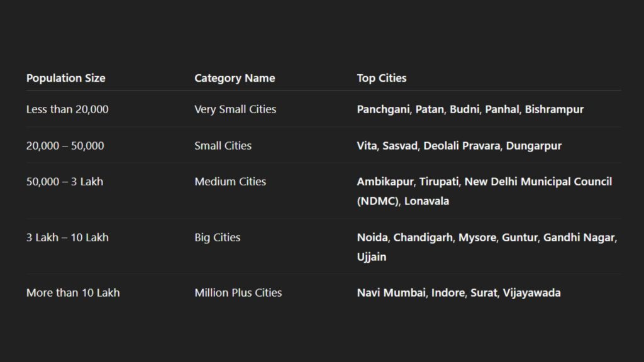Click the Navi Mumbai city name
644x362 pixels.
pyautogui.click(x=391, y=293)
